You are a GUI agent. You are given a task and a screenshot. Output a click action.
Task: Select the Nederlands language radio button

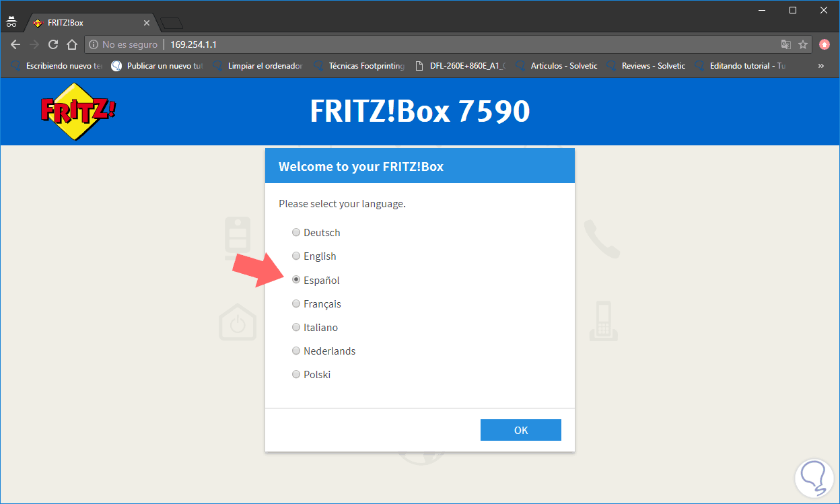(x=296, y=351)
